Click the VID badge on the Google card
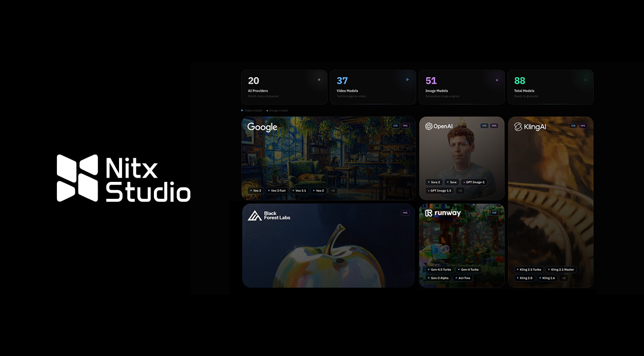 click(x=395, y=125)
